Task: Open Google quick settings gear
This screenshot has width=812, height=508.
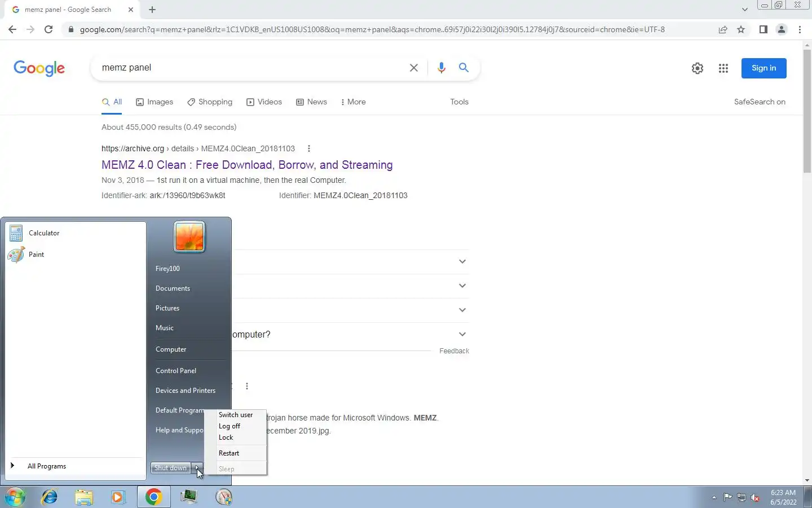Action: [698, 68]
